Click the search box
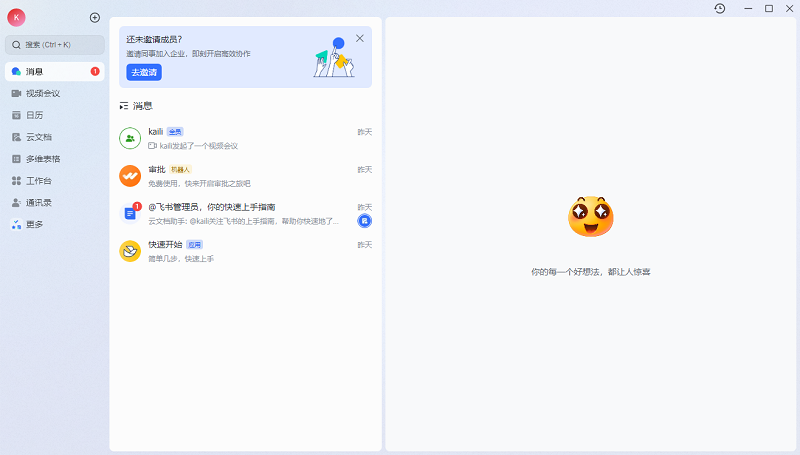Viewport: 800px width, 455px height. [55, 45]
